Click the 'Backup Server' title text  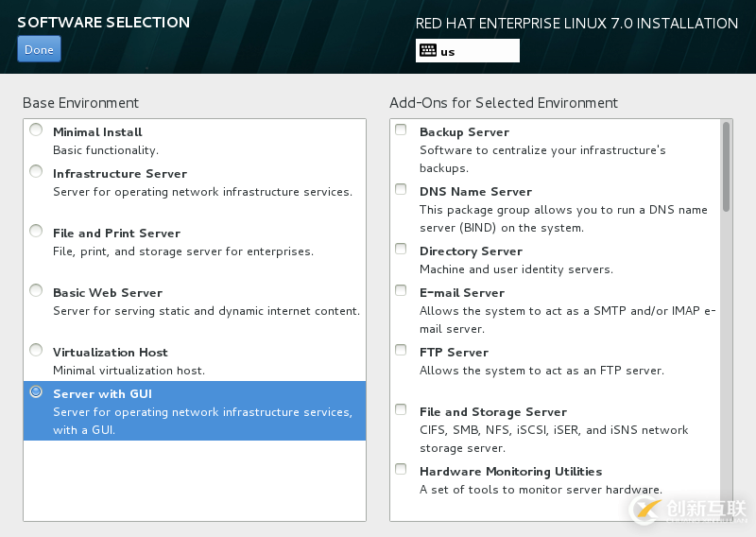464,132
